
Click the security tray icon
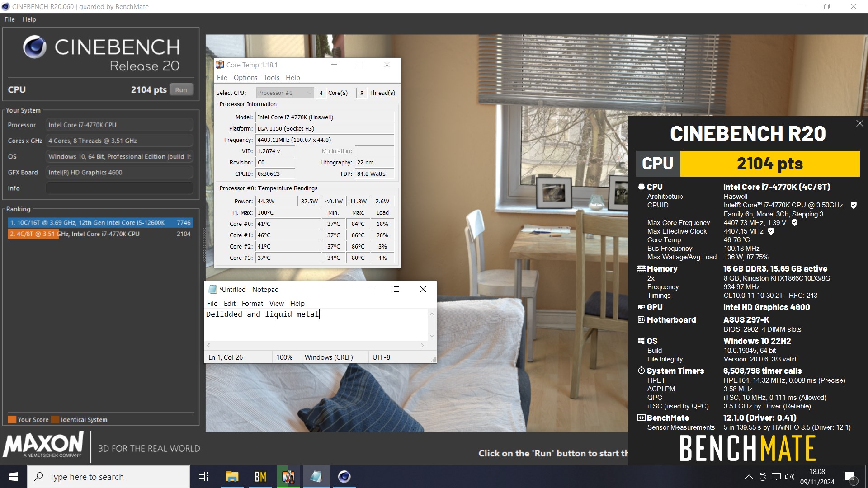763,477
